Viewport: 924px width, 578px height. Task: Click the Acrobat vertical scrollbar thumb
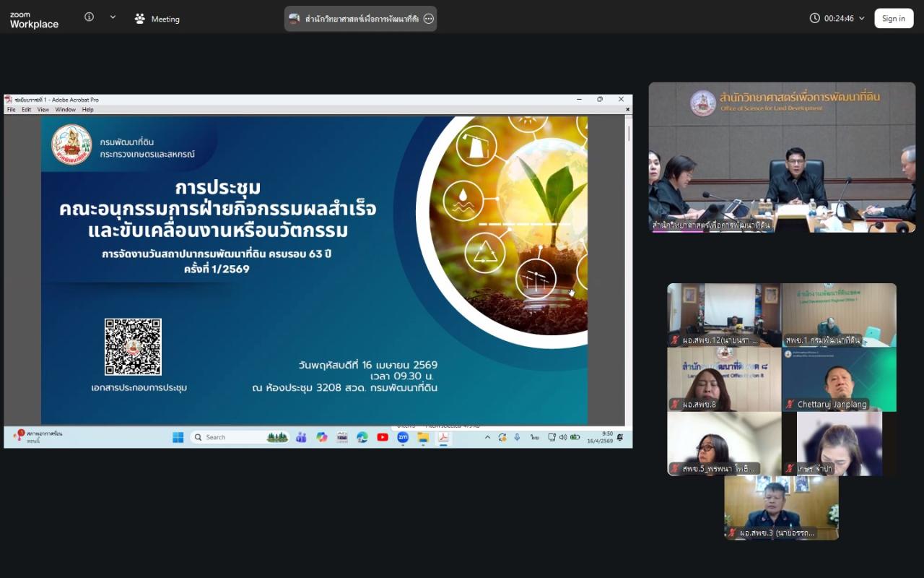point(629,133)
